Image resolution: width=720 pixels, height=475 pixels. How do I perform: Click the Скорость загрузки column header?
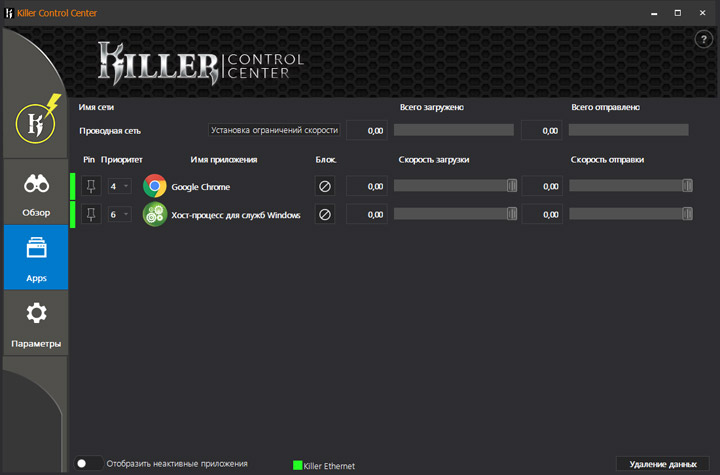[x=433, y=159]
